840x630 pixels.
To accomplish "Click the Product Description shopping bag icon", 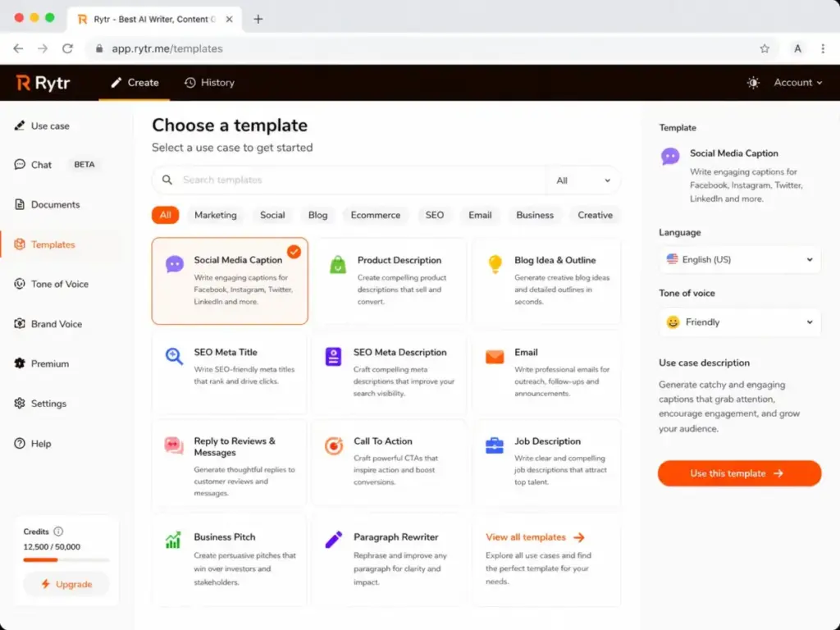I will [337, 264].
